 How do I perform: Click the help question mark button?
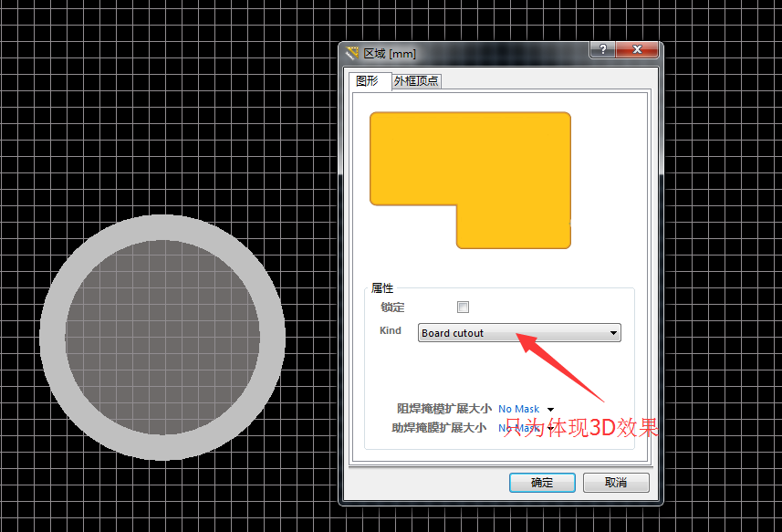click(602, 50)
